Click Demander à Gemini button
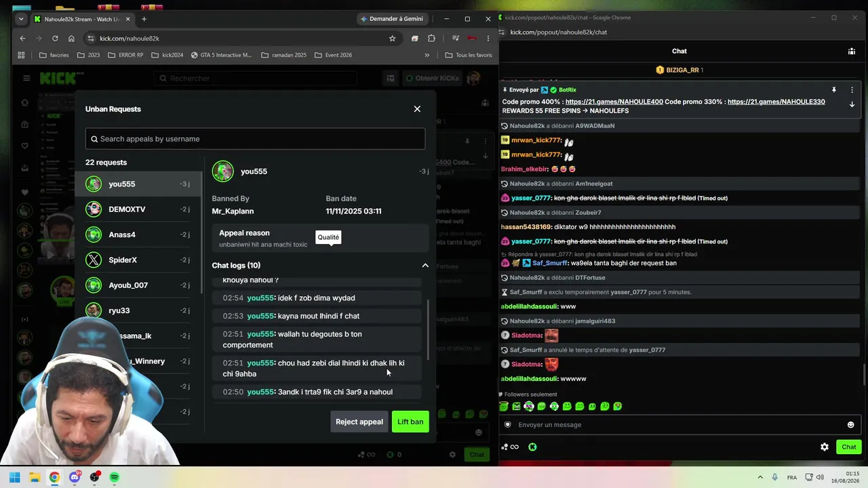 pyautogui.click(x=392, y=19)
